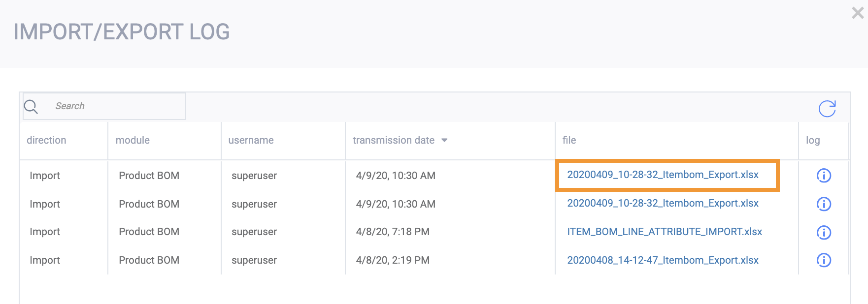This screenshot has width=868, height=304.
Task: Open log info for the first row
Action: click(824, 176)
